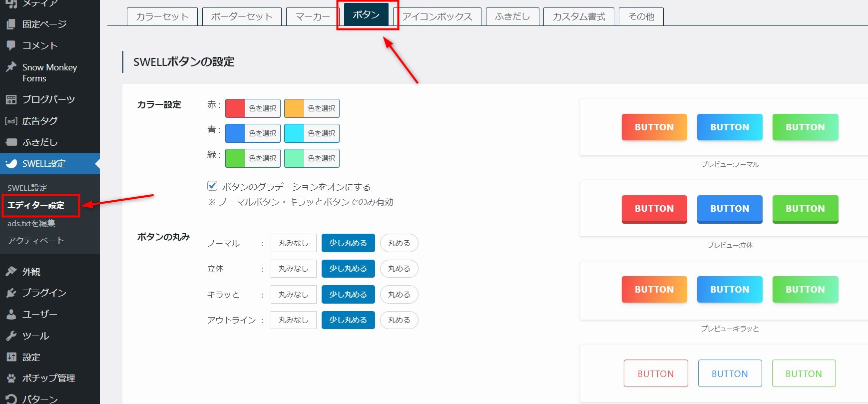Screen dimensions: 868x404
Task: Open the ふきだし tab
Action: [x=512, y=16]
